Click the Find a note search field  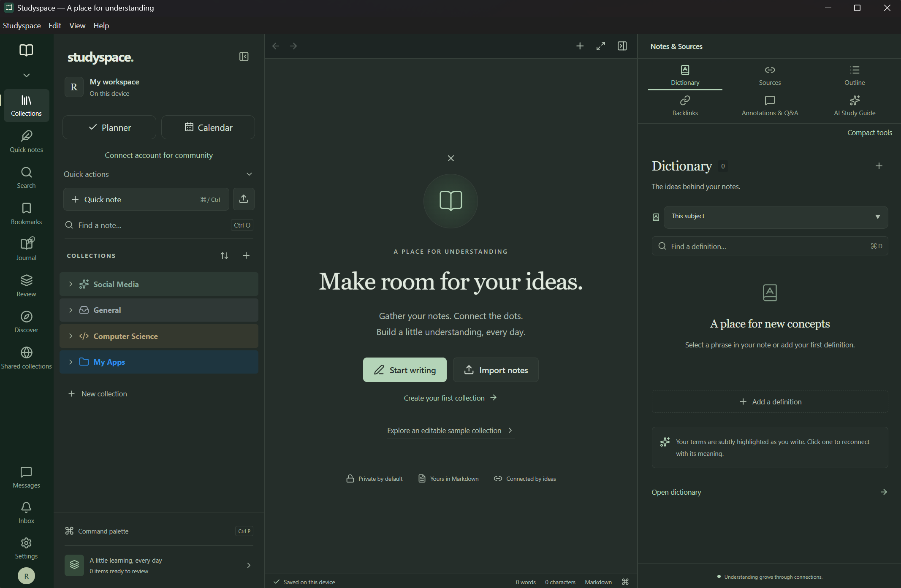(x=159, y=225)
